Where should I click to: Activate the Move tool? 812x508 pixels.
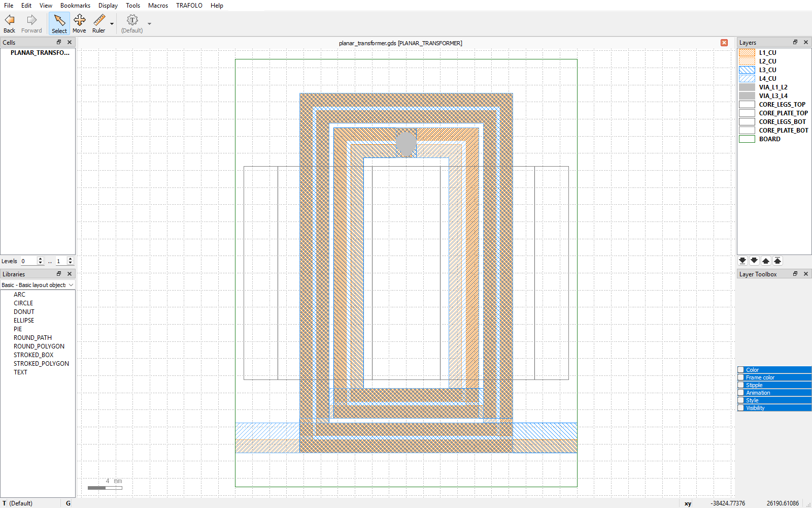pos(79,24)
